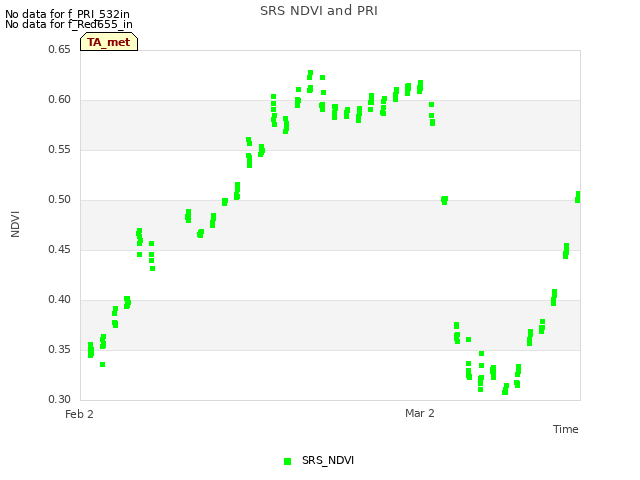Click the Feb 2 axis tick label
Screen dimensions: 640x480
(79, 414)
